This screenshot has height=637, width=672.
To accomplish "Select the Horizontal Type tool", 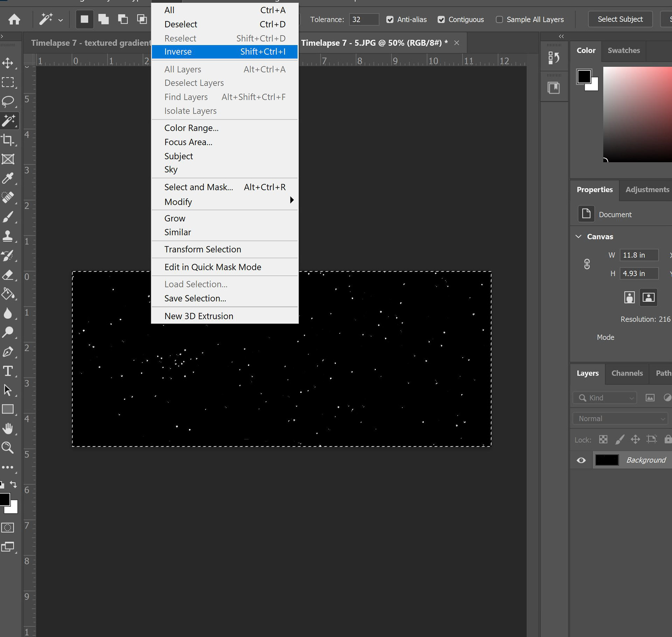I will pyautogui.click(x=8, y=371).
